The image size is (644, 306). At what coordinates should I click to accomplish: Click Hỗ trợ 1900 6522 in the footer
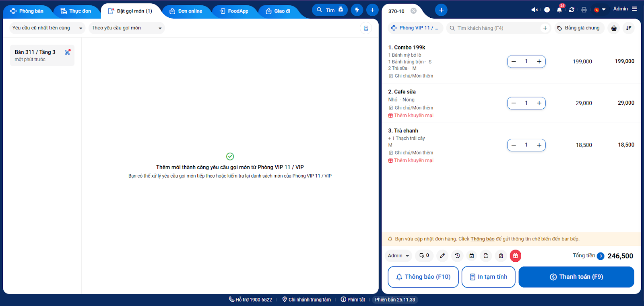(250, 300)
